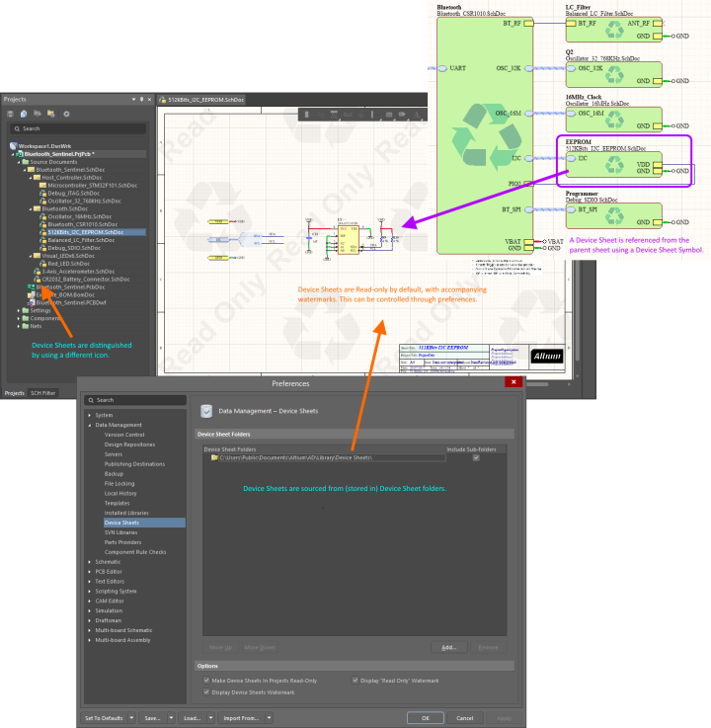Expand the PCB Editor category in Preferences
Viewport: 711px width, 728px height.
(90, 572)
